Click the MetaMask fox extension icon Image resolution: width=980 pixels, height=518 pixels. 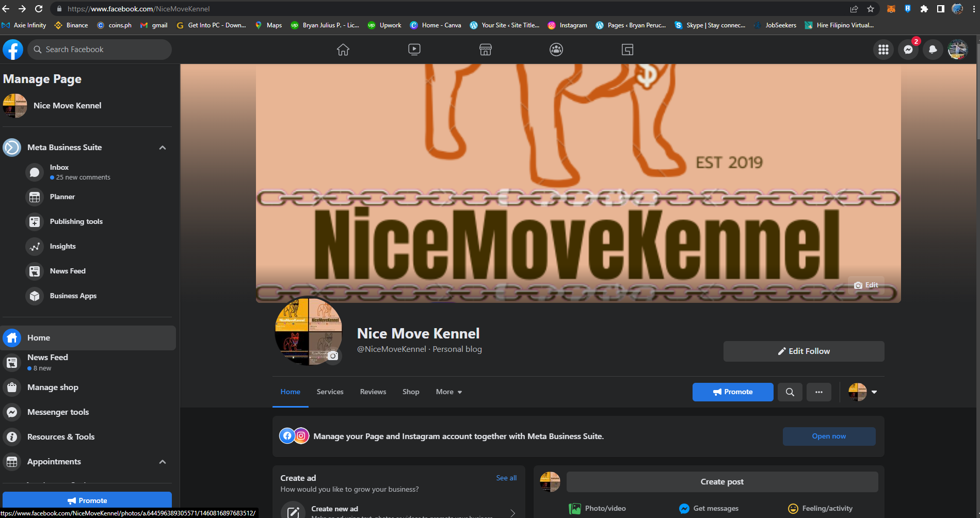[x=891, y=9]
